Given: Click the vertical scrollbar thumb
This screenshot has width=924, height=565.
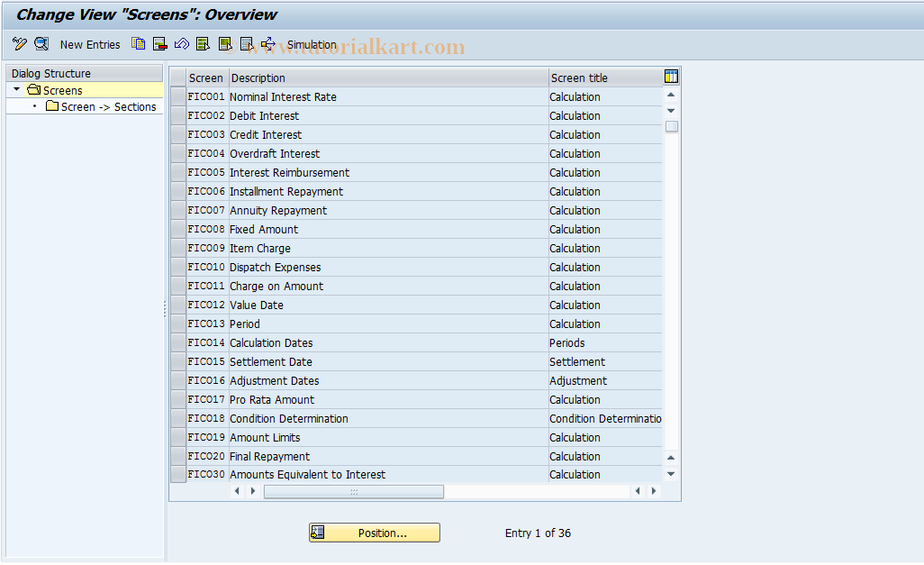Looking at the screenshot, I should tap(671, 126).
